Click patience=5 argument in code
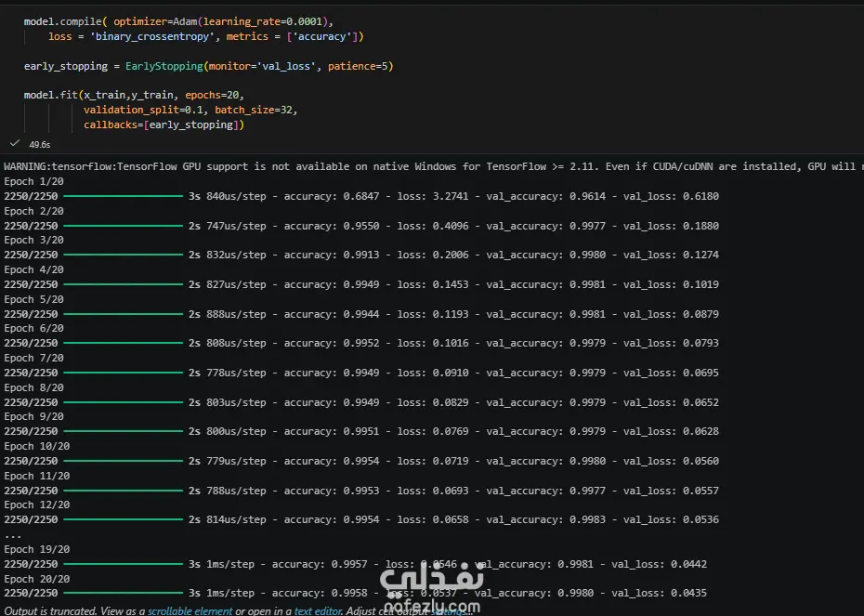Screen dimensions: 864x616 (359, 66)
